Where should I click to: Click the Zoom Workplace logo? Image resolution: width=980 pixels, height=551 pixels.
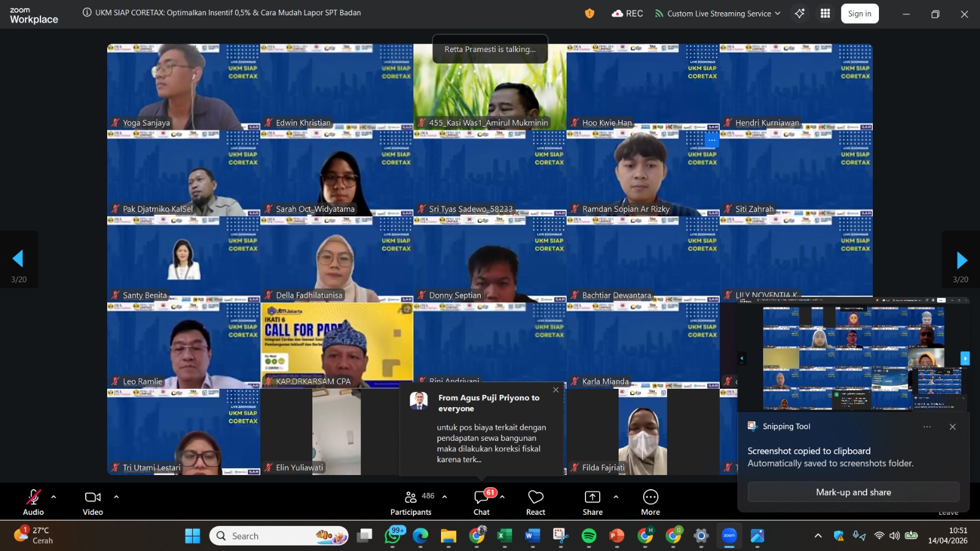[34, 15]
